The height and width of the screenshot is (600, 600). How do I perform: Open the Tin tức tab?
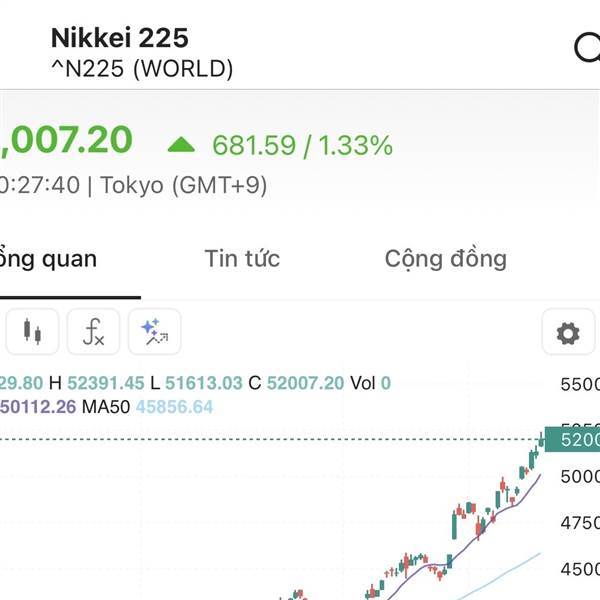(x=242, y=259)
